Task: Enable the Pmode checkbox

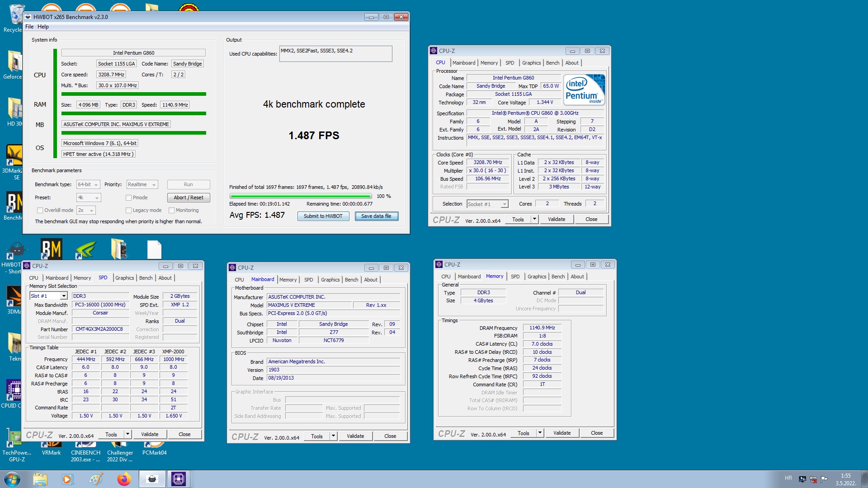Action: 128,197
